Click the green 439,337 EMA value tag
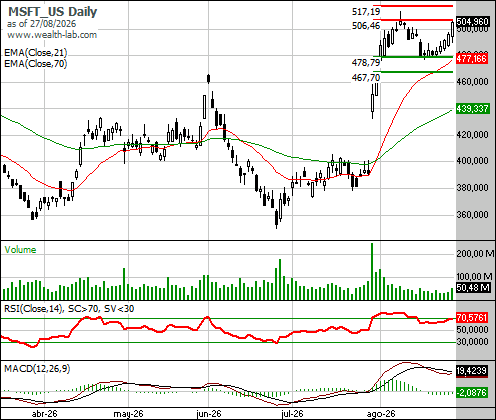Viewport: 496px width, 420px height. tap(473, 108)
